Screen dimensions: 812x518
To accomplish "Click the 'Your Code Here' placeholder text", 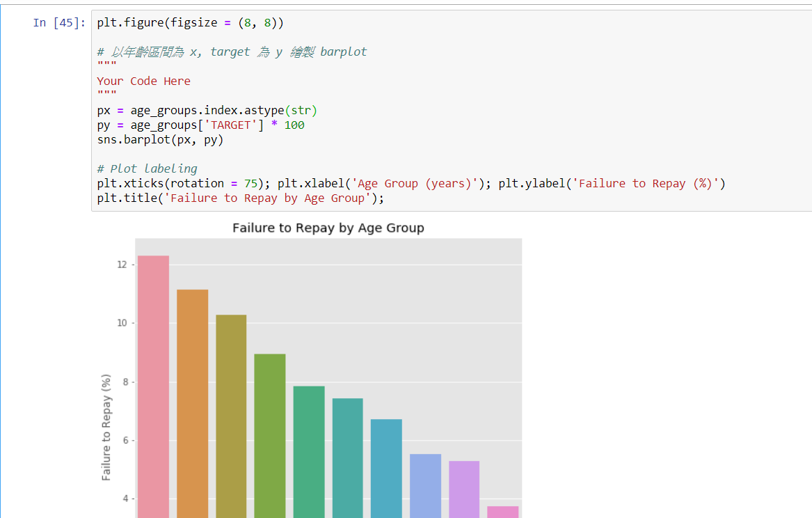I will coord(143,81).
